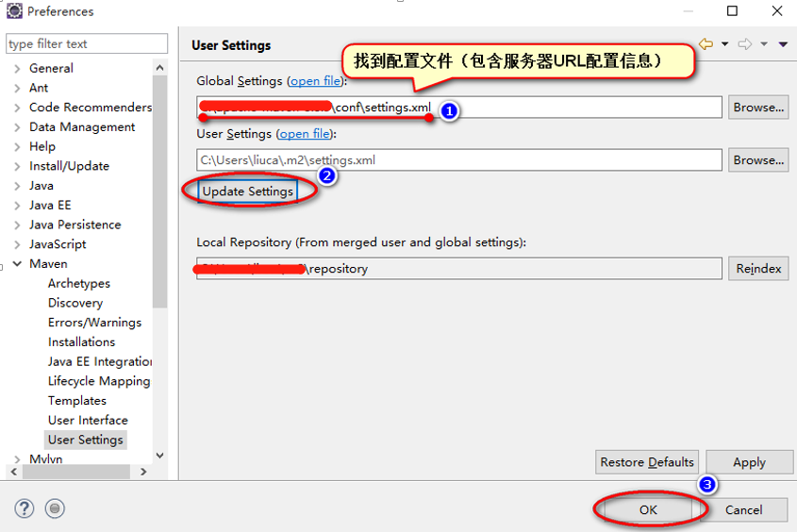Expand the Java EE tree node
The width and height of the screenshot is (797, 532).
[17, 205]
